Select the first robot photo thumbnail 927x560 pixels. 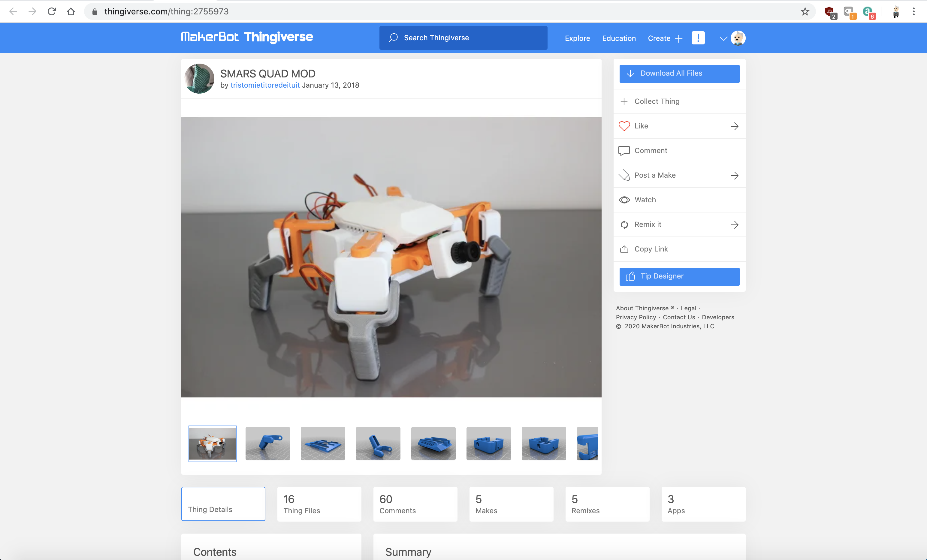point(212,444)
